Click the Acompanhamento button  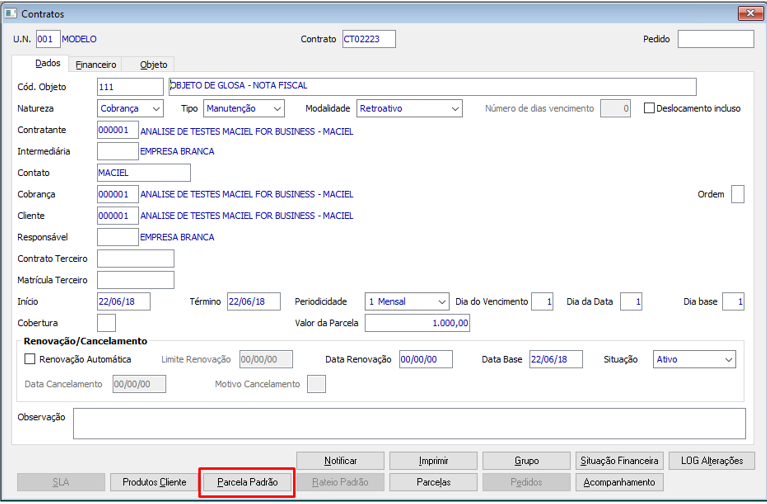(619, 482)
